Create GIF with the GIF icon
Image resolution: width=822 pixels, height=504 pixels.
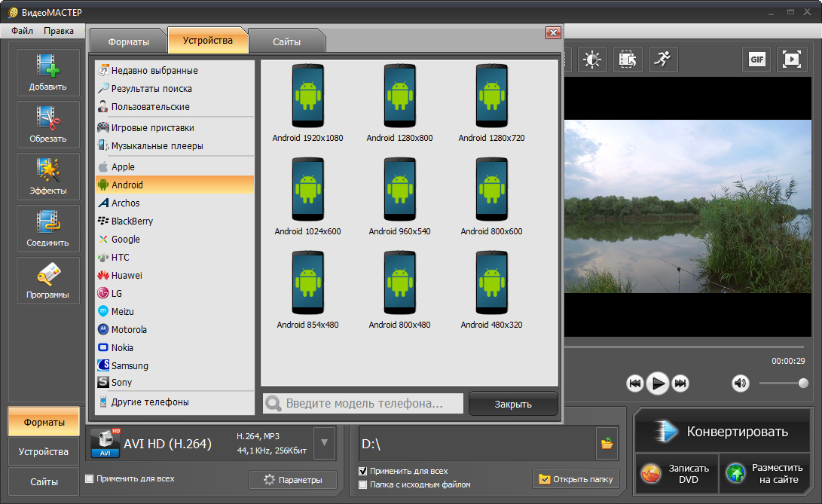coord(756,60)
